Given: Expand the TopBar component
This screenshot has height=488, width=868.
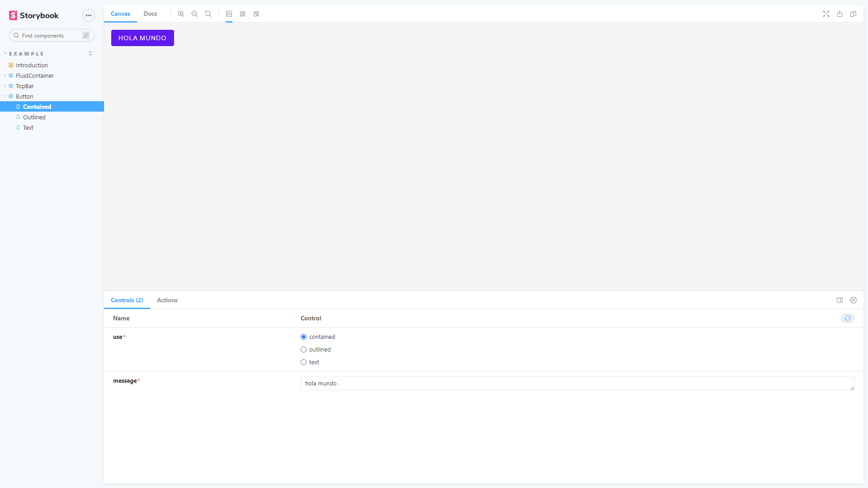Looking at the screenshot, I should tap(24, 86).
